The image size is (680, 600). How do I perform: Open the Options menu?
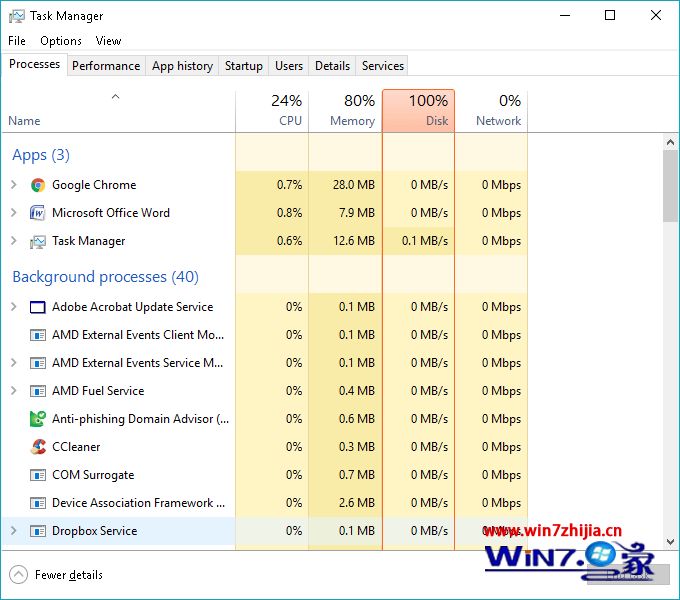(x=61, y=41)
